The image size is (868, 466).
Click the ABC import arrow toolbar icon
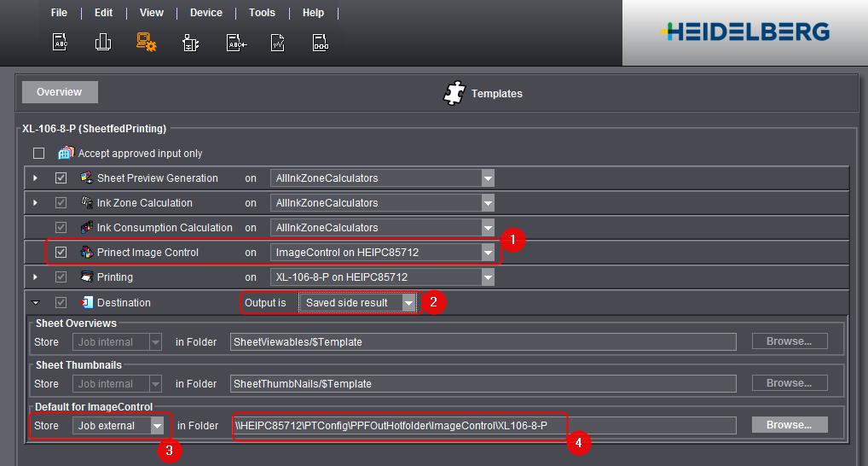pyautogui.click(x=235, y=43)
